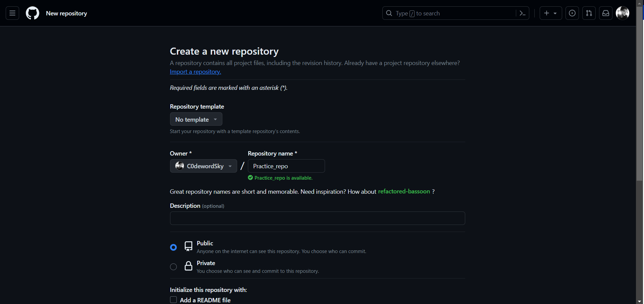Open the hamburger navigation menu
This screenshot has height=304, width=644.
12,13
